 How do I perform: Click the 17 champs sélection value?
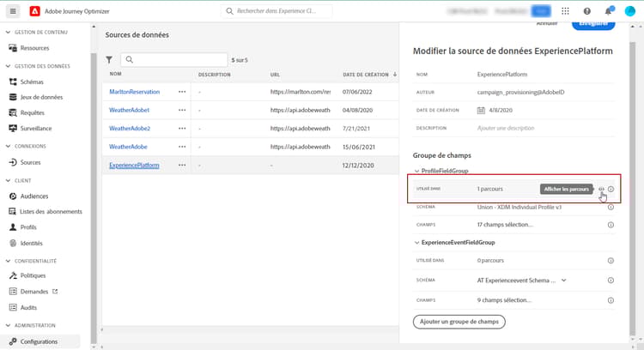505,225
